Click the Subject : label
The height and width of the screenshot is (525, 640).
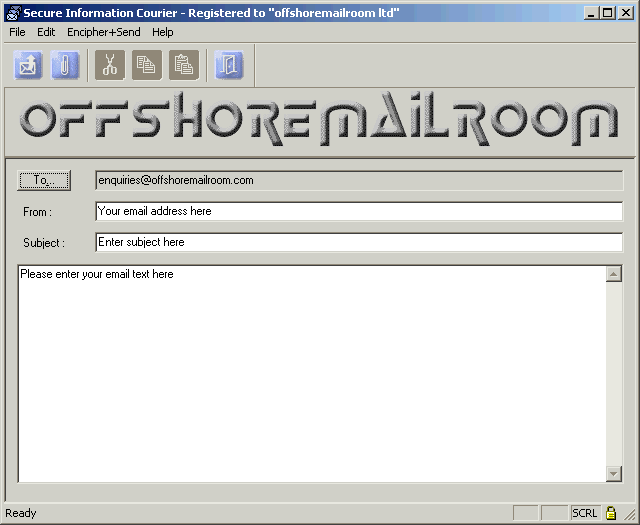44,243
